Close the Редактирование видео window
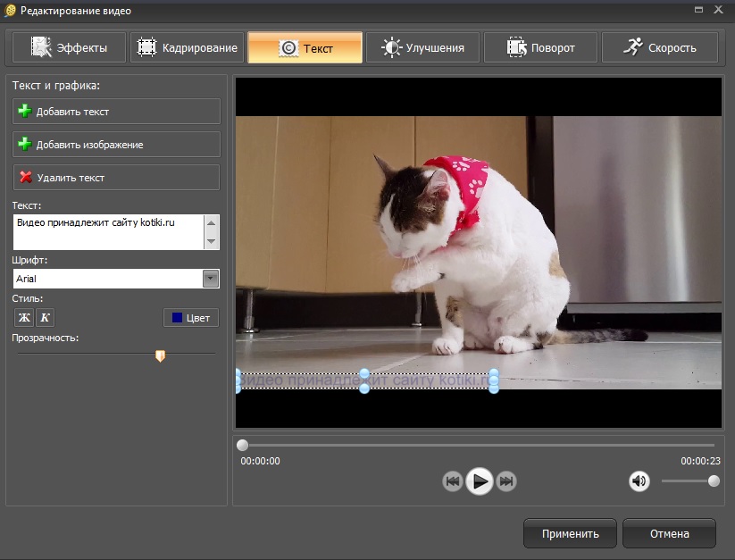 718,9
